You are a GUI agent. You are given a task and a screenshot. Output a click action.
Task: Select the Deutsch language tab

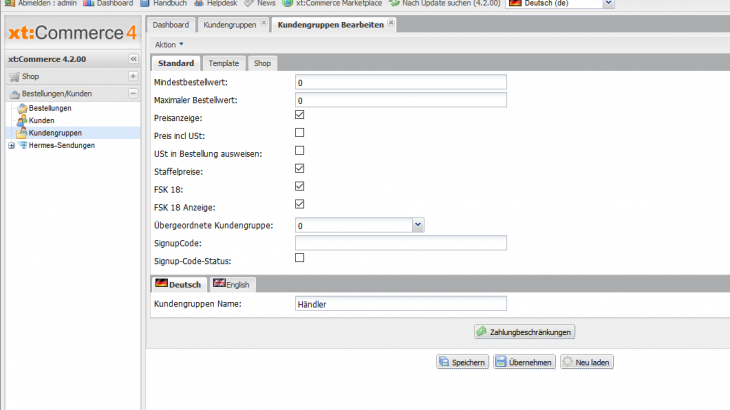(179, 284)
